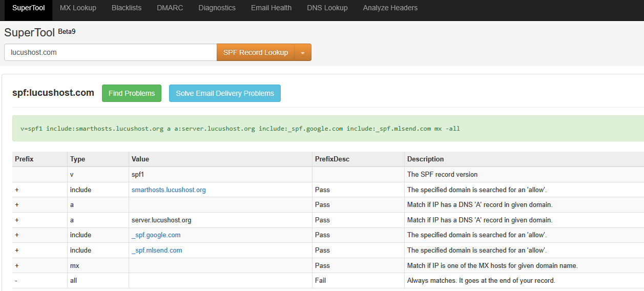Open the Blacklists tab
Viewport: 644px width, 291px height.
coord(127,8)
